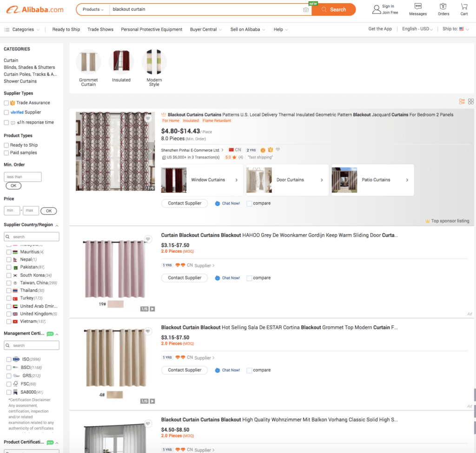This screenshot has width=476, height=453.
Task: Expand the Sell on Alibaba menu
Action: 248,29
